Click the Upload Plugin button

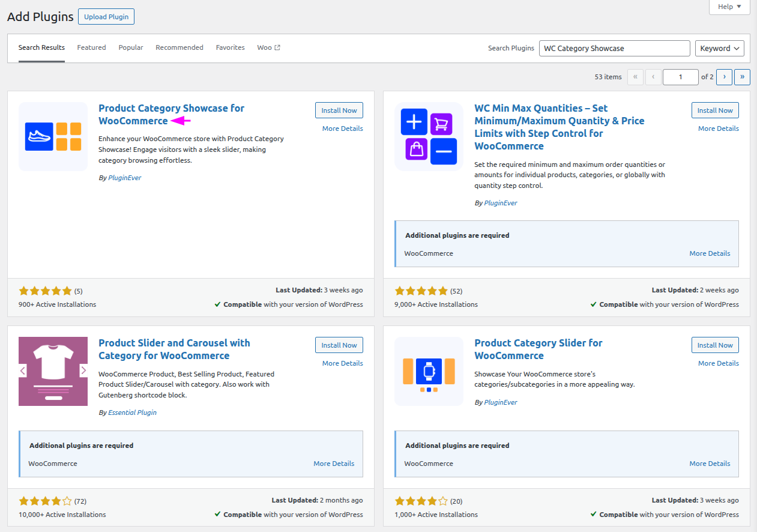[106, 17]
